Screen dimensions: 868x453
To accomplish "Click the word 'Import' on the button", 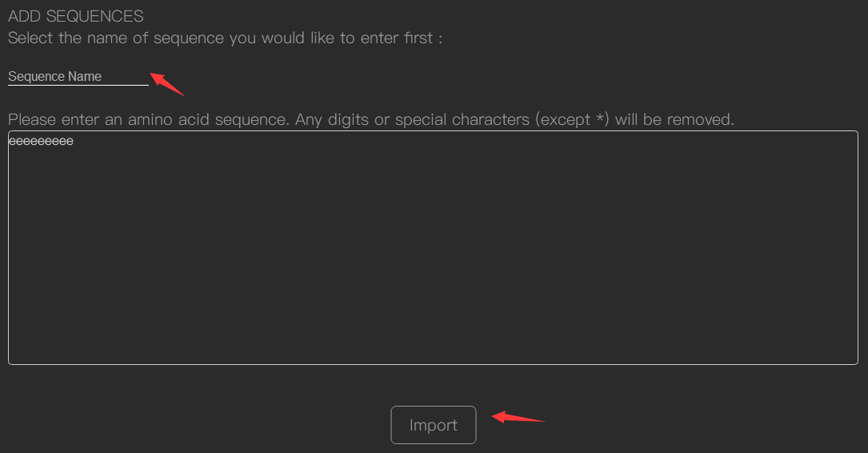I will click(434, 425).
